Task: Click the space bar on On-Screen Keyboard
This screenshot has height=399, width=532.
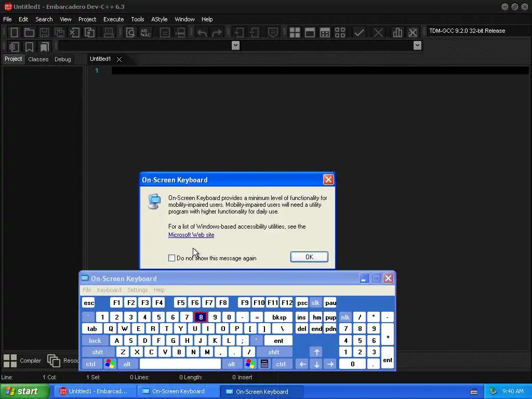Action: click(x=180, y=364)
